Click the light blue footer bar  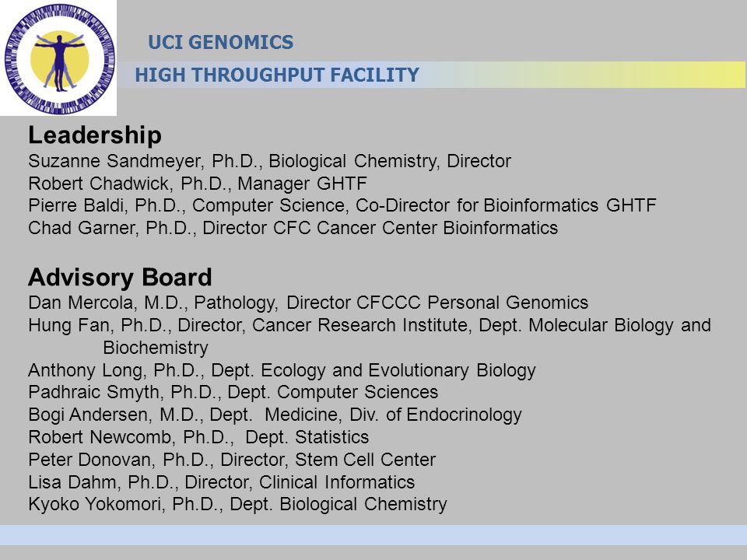(x=373, y=535)
